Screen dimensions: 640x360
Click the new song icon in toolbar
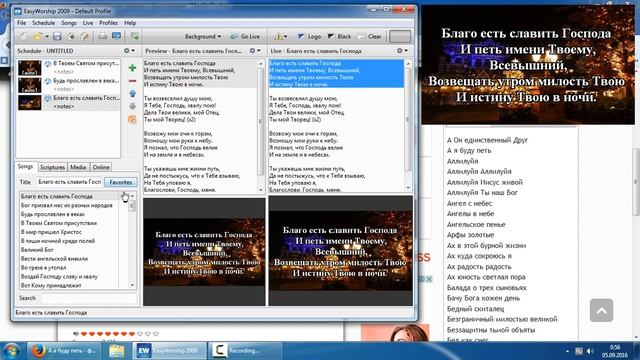(71, 37)
